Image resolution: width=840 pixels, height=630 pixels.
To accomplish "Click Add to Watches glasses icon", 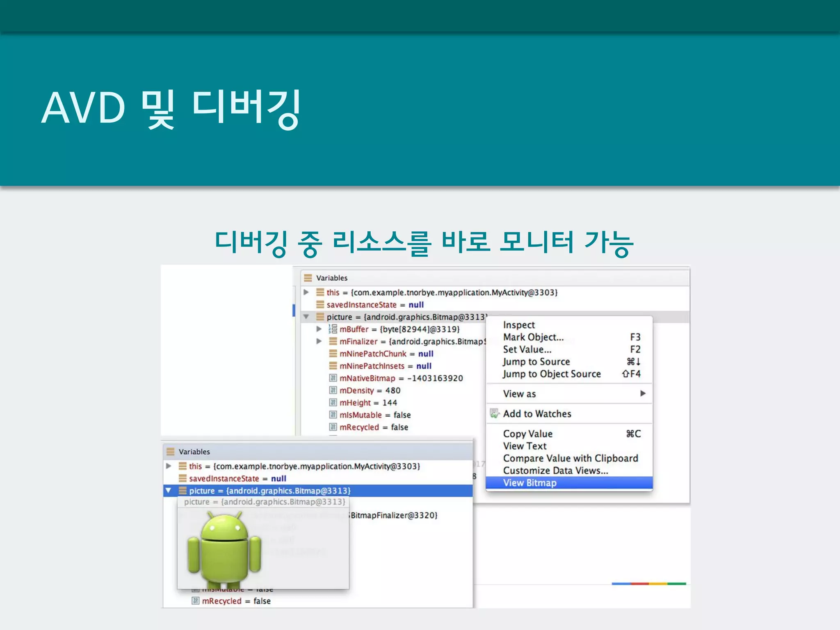I will [495, 414].
